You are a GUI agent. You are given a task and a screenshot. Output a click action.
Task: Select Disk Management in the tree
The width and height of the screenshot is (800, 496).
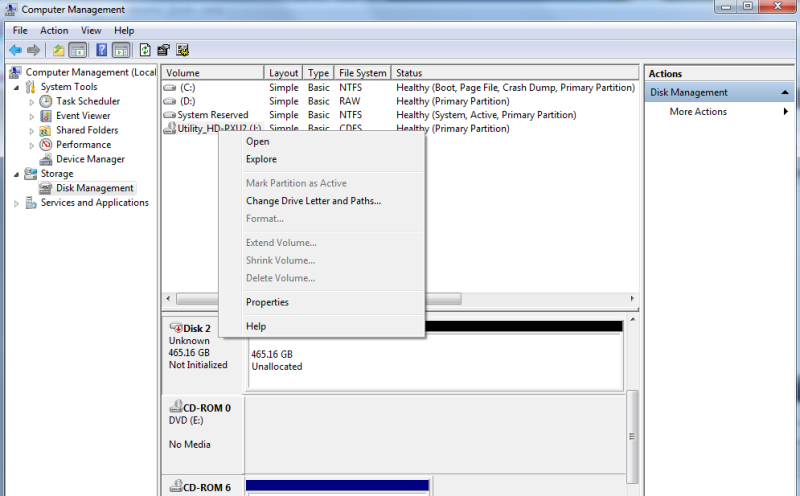[95, 188]
